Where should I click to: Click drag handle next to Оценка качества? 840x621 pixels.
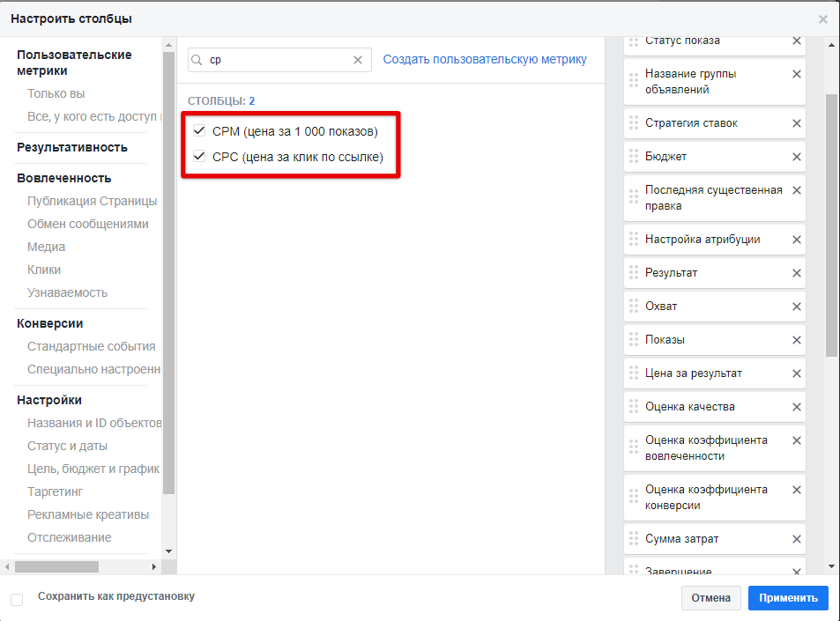[x=634, y=407]
